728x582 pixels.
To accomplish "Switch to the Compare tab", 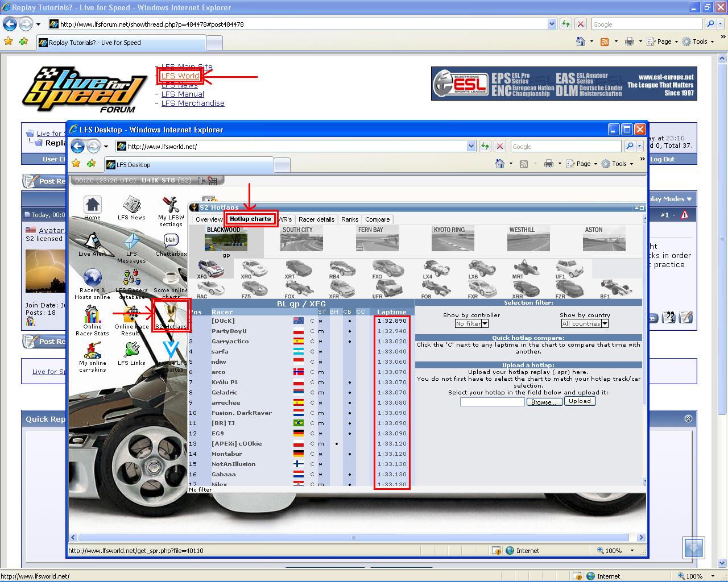I will click(378, 219).
